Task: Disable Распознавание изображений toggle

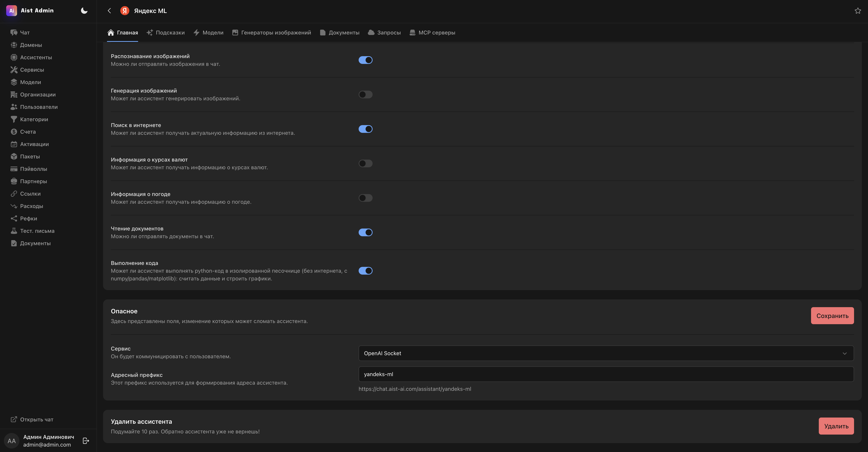Action: [365, 60]
